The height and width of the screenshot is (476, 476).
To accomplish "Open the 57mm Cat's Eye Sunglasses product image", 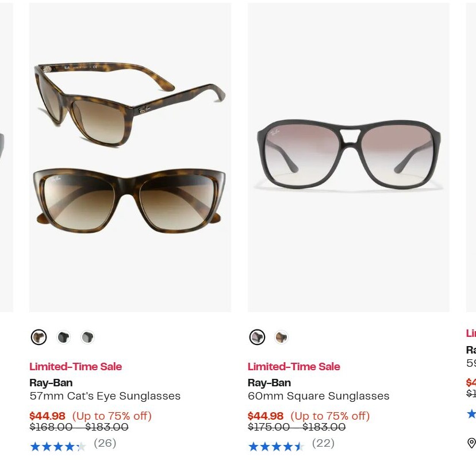I will click(130, 158).
